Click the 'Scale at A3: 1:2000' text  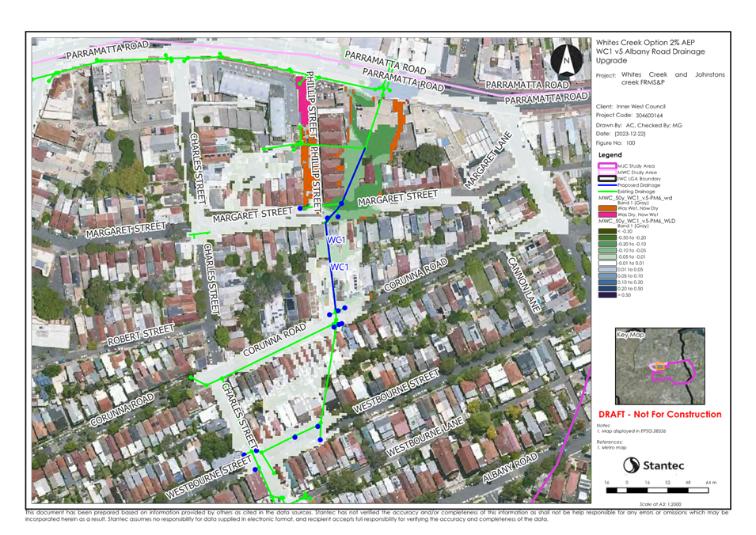point(660,504)
